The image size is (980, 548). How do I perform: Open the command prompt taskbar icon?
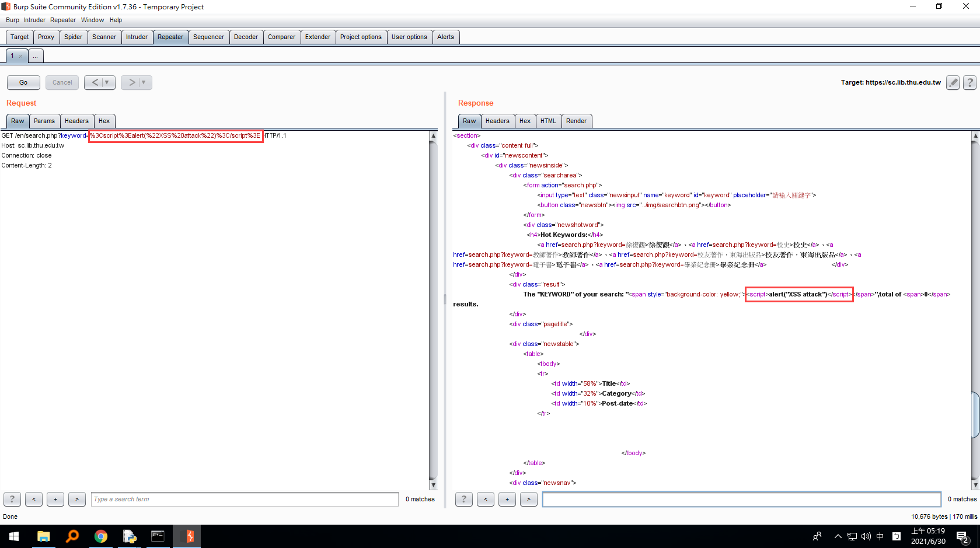158,536
